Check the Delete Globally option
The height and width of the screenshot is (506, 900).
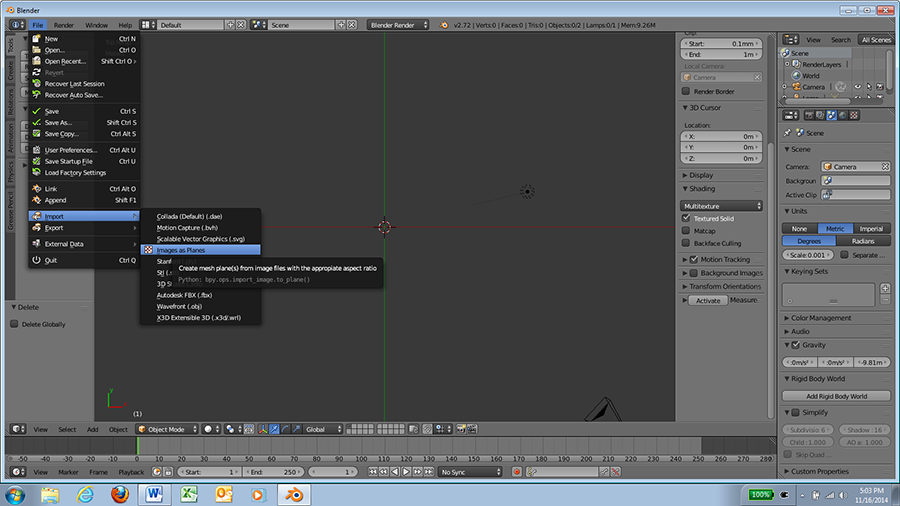click(14, 324)
